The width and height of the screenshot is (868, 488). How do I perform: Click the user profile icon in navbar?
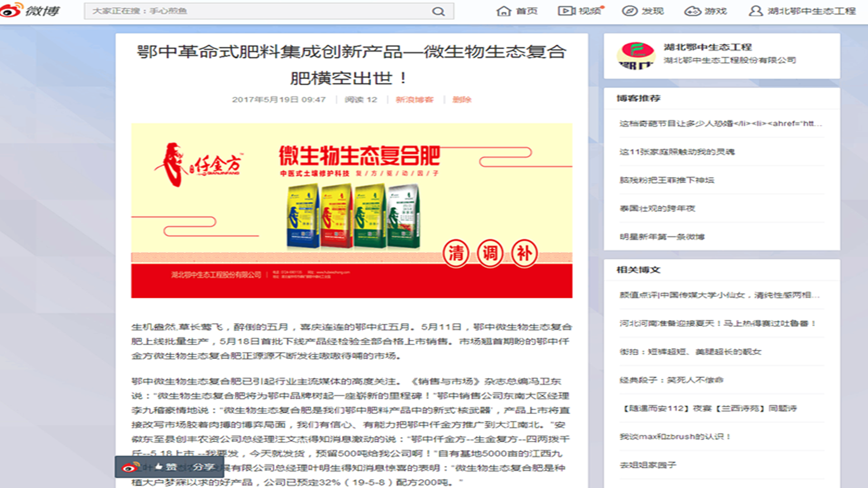(755, 11)
